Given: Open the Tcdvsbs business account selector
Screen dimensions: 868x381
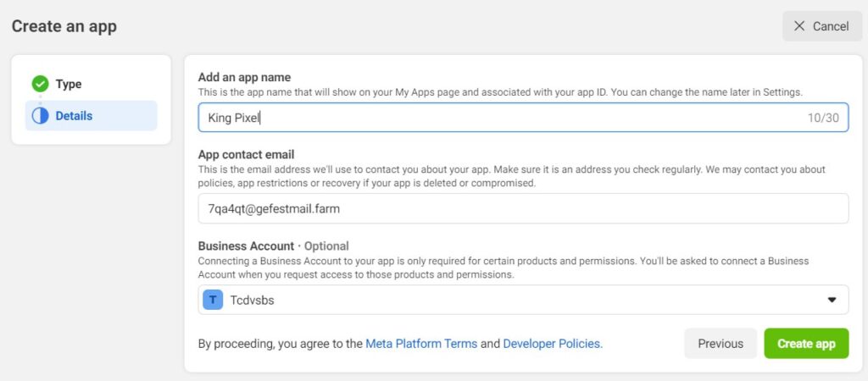Looking at the screenshot, I should 523,300.
